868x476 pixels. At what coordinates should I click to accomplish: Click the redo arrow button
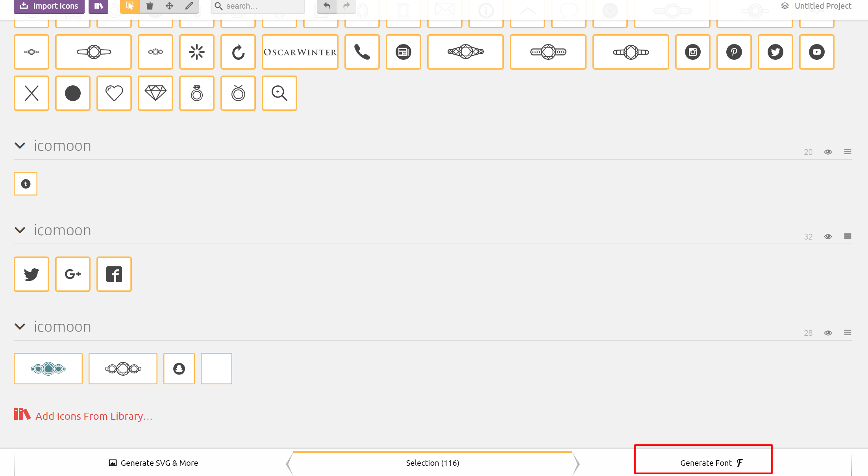coord(346,6)
